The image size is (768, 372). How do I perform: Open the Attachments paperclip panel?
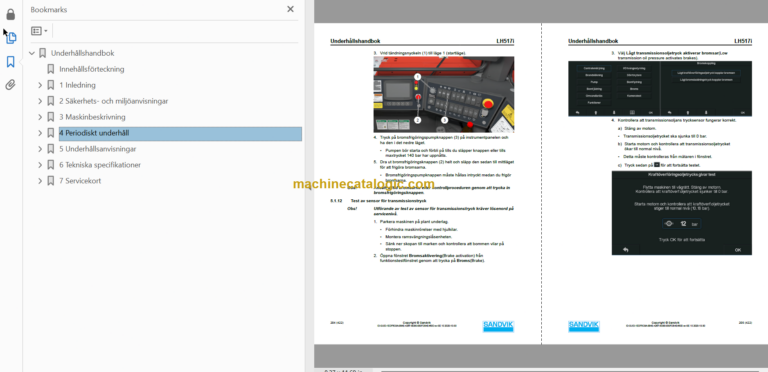10,85
